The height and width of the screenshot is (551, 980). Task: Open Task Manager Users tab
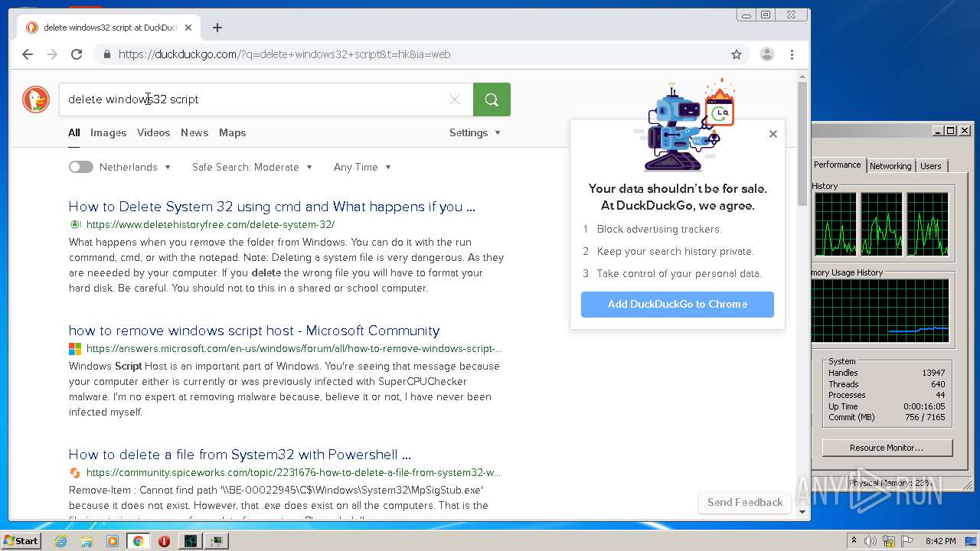931,166
